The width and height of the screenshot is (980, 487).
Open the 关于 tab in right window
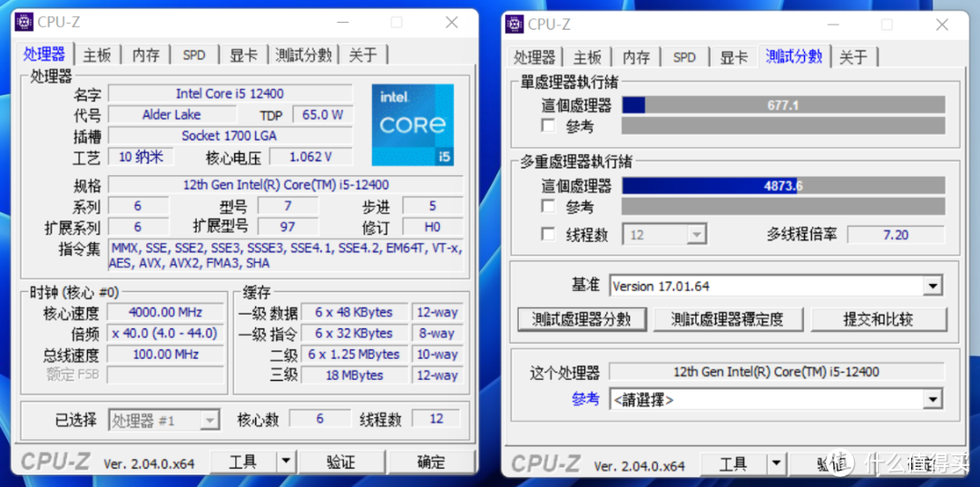click(853, 57)
